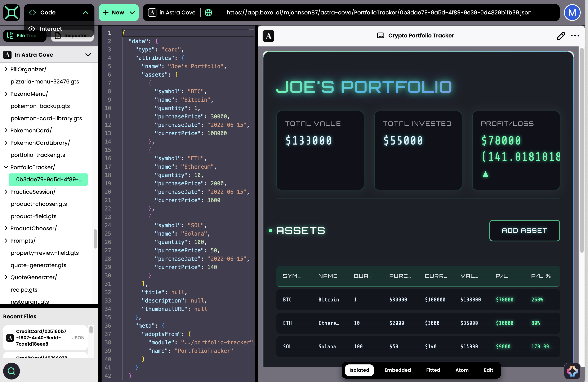Click the TOTAL VALUE $133000 card
This screenshot has width=588, height=382.
click(x=320, y=150)
